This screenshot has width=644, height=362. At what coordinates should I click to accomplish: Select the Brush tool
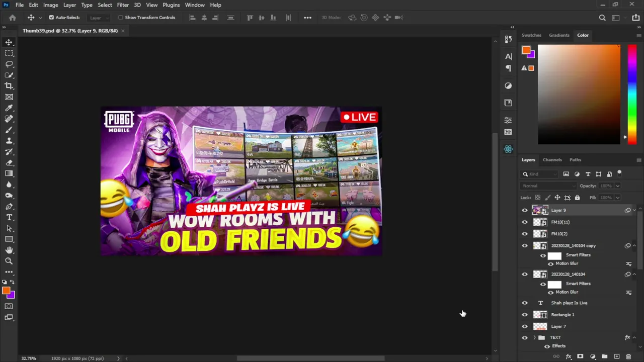[x=9, y=130]
